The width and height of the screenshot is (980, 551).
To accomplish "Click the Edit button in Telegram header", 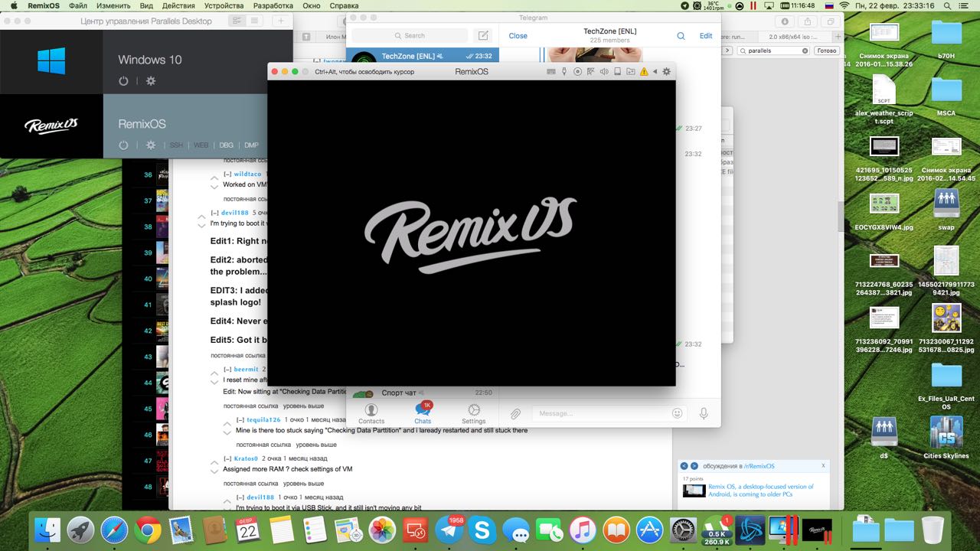I will 705,36.
